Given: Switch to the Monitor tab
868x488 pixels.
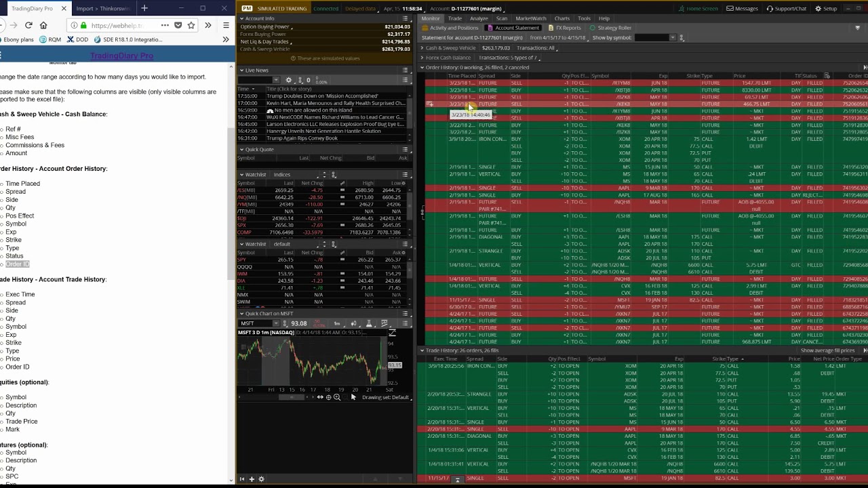Looking at the screenshot, I should pos(431,18).
